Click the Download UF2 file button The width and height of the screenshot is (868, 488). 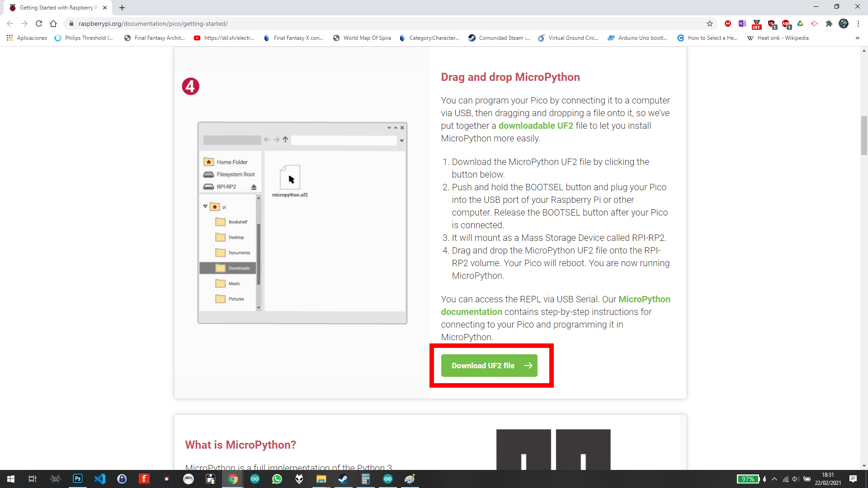point(489,366)
